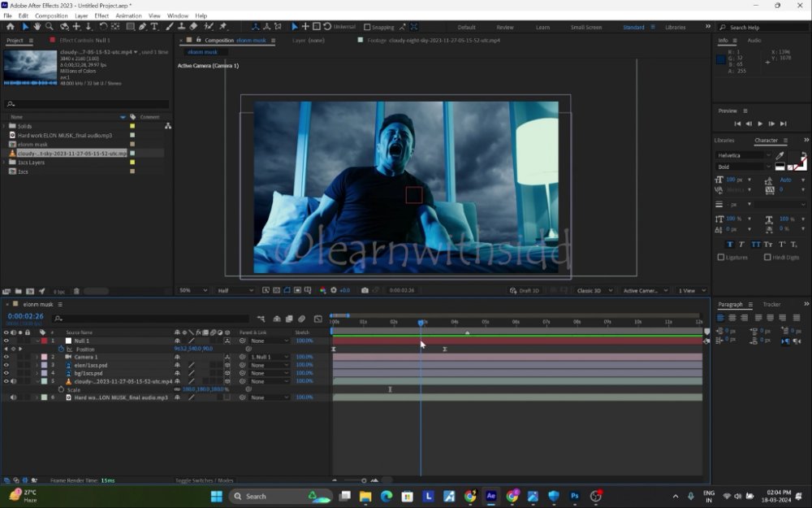Screen dimensions: 812x508
Task: Toggle Draft 3D mode
Action: coord(524,290)
